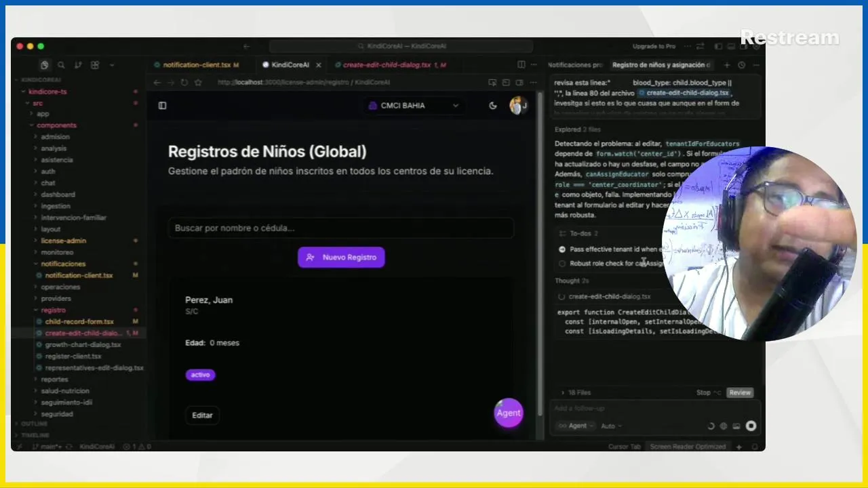Image resolution: width=868 pixels, height=488 pixels.
Task: Open child-record-form.tsx in file tree
Action: click(79, 321)
